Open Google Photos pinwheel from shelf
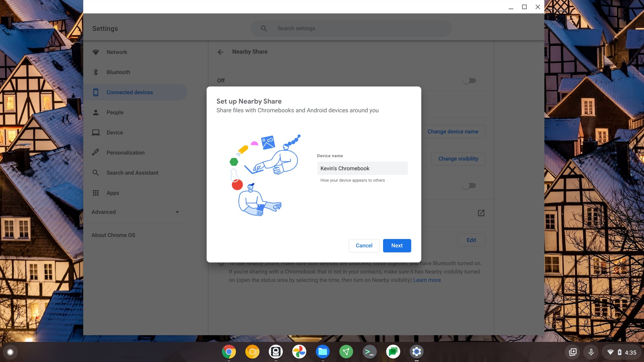Image resolution: width=644 pixels, height=362 pixels. tap(299, 352)
